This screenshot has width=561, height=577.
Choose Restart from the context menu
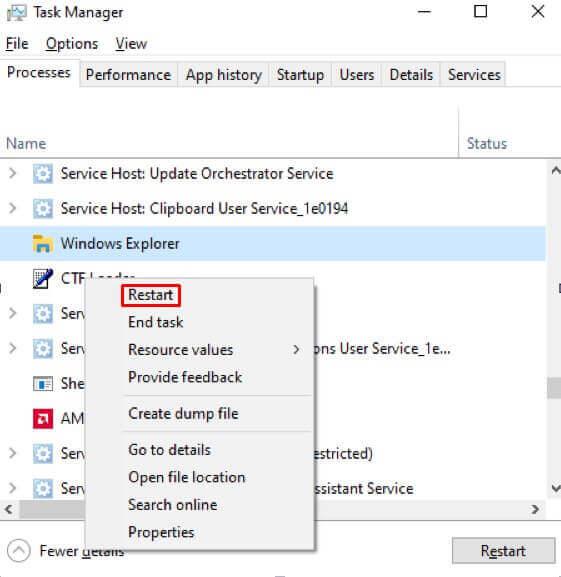point(151,295)
